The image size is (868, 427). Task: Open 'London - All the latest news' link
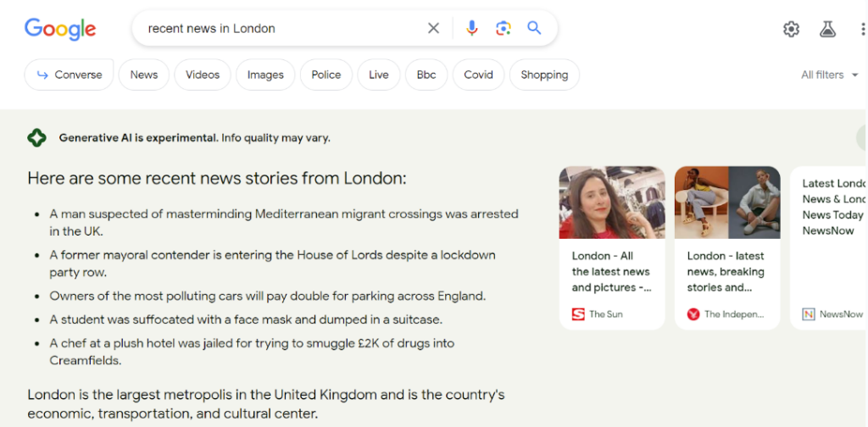pos(611,272)
